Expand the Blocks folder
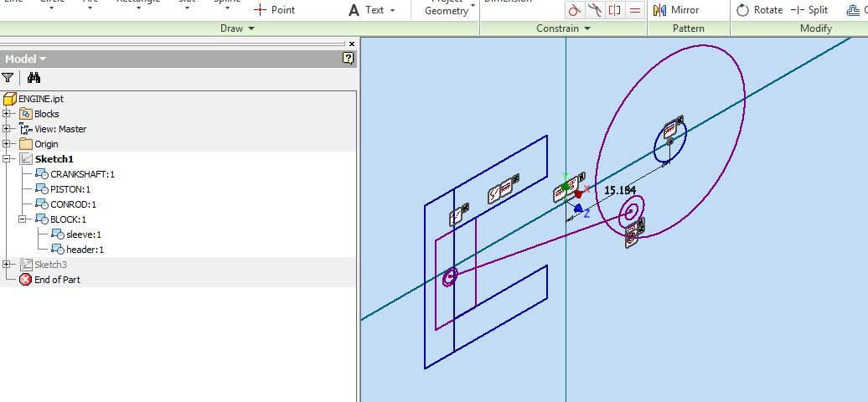 6,114
